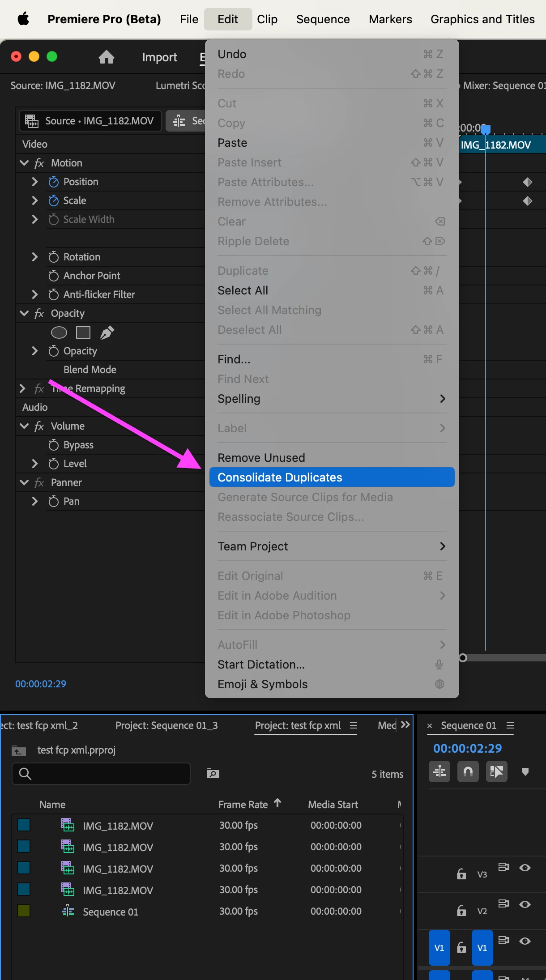Viewport: 546px width, 980px height.
Task: Open Spelling submenu
Action: click(332, 399)
